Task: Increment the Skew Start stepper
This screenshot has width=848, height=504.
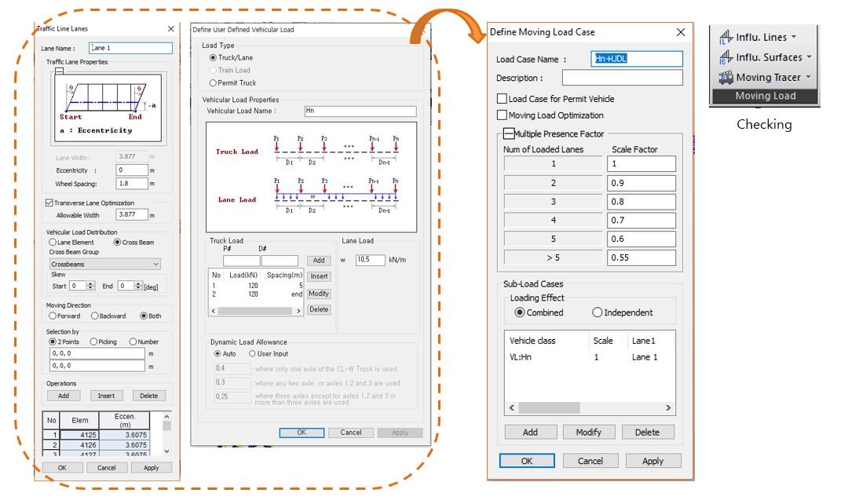Action: (91, 283)
